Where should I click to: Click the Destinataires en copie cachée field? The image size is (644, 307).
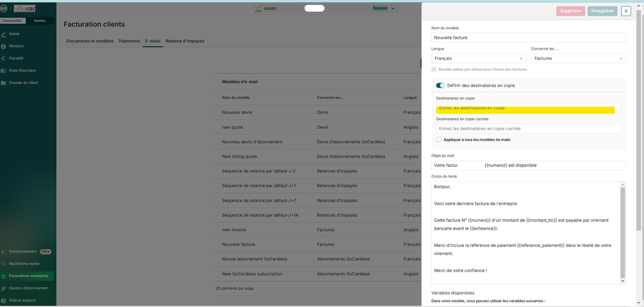coord(528,128)
